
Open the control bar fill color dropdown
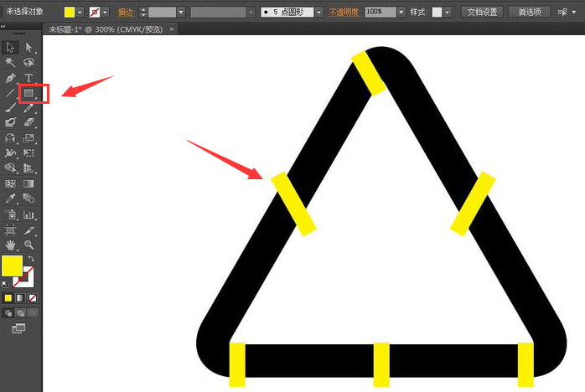pos(80,13)
